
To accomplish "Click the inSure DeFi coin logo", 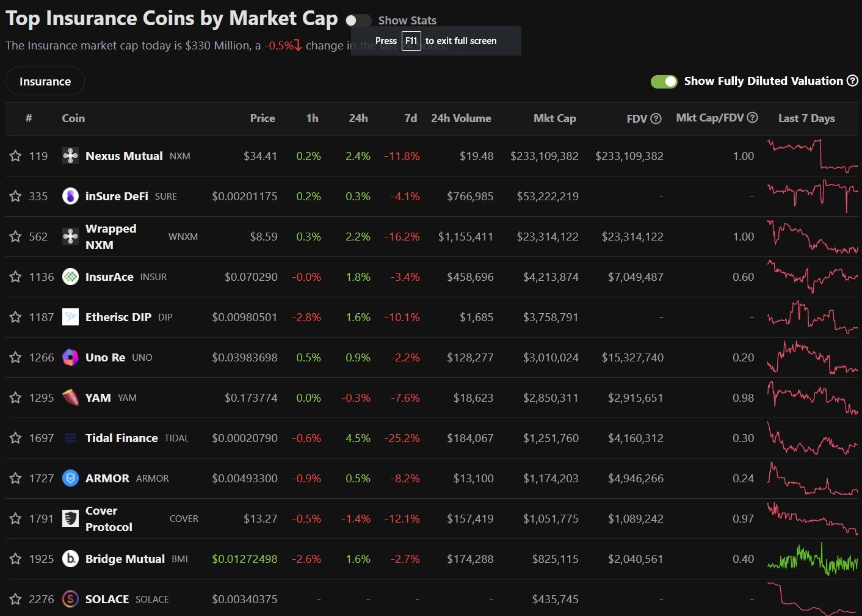I will click(71, 197).
